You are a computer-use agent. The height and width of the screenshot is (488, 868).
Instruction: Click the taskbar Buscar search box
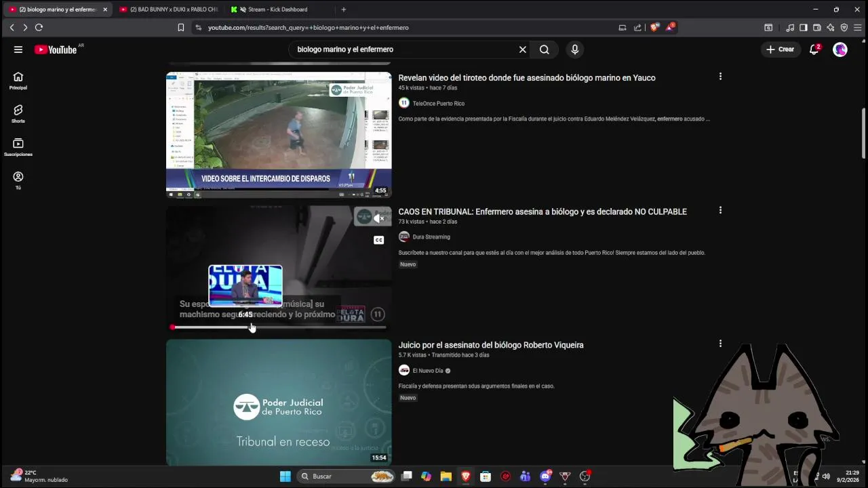pos(347,476)
